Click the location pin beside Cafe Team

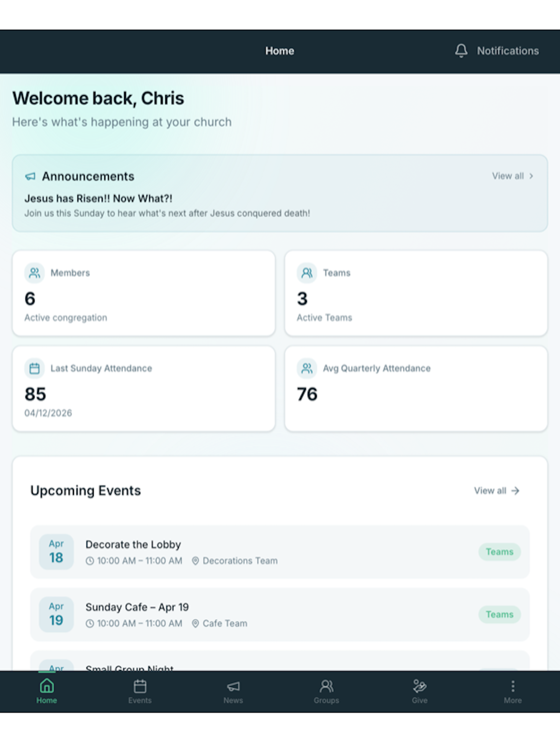pyautogui.click(x=195, y=623)
